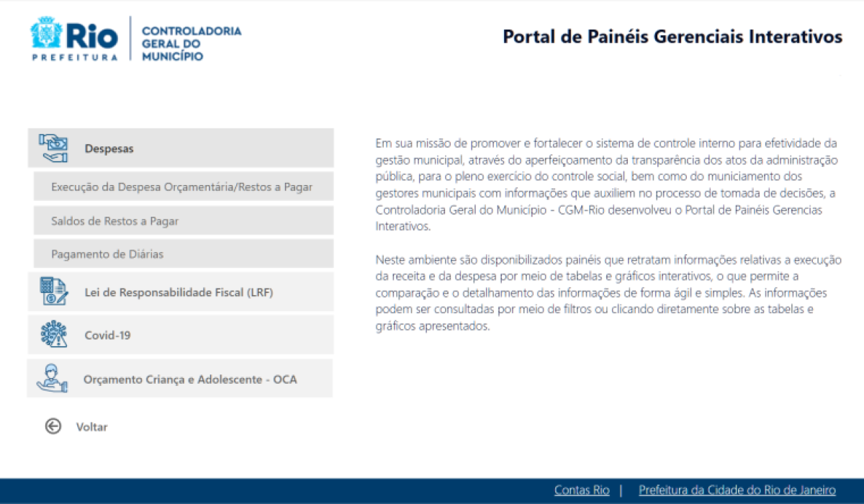Image resolution: width=864 pixels, height=504 pixels.
Task: Expand Lei de Responsabilidade Fiscal (LRF)
Action: pyautogui.click(x=181, y=292)
